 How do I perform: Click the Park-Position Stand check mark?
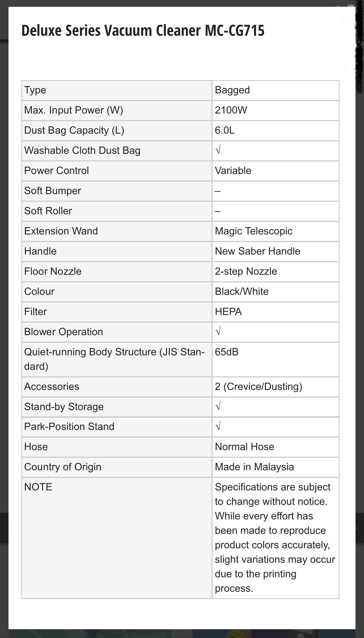tap(218, 426)
